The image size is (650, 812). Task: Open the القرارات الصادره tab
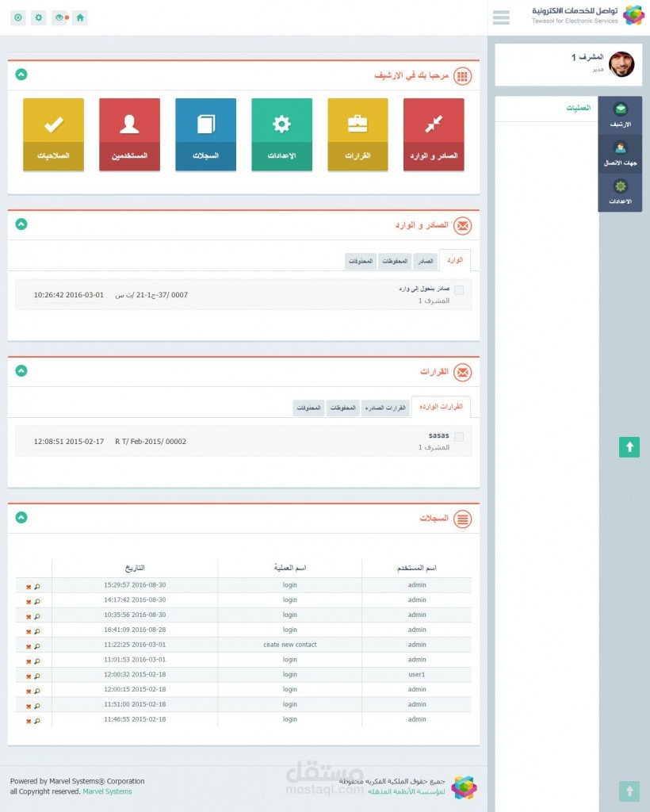[x=386, y=407]
